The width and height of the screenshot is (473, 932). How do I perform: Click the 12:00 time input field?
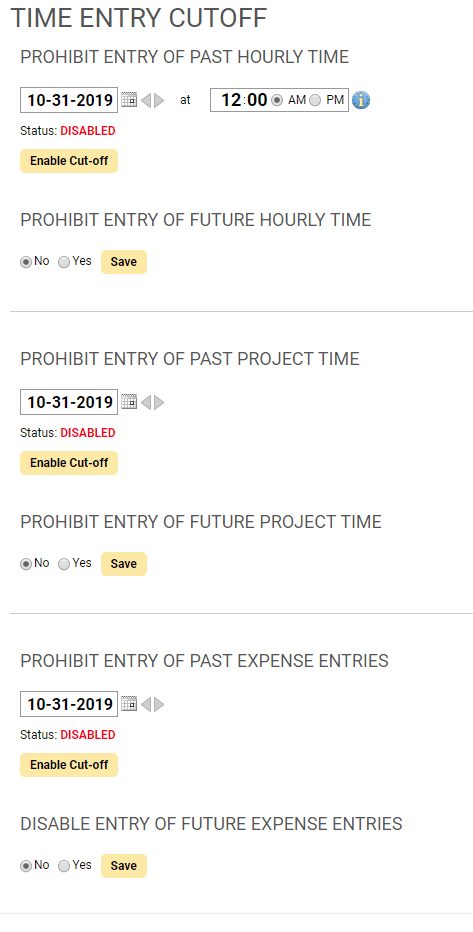tap(240, 100)
